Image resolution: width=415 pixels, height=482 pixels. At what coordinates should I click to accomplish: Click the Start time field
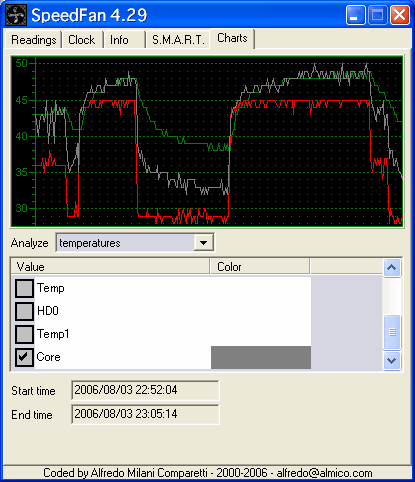[x=145, y=390]
